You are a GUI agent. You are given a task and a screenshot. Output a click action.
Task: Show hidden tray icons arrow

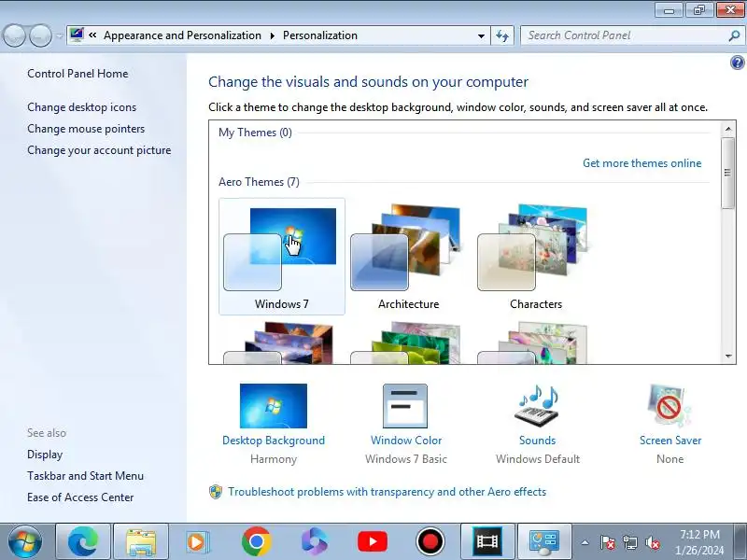[x=585, y=542]
